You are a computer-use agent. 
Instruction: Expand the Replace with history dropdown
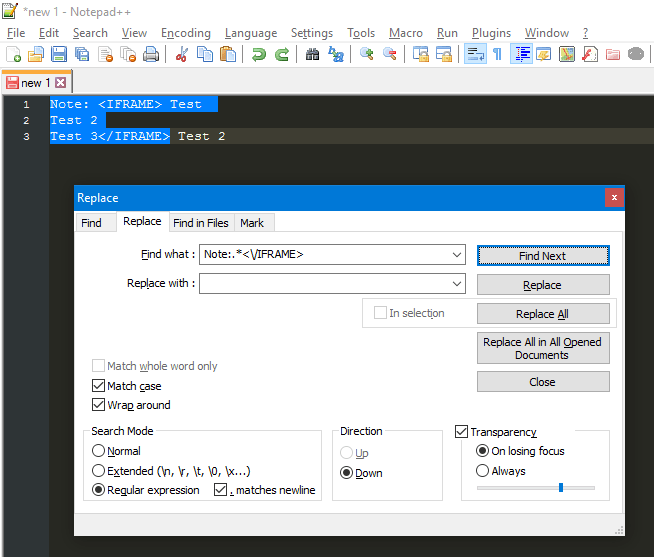[x=457, y=284]
